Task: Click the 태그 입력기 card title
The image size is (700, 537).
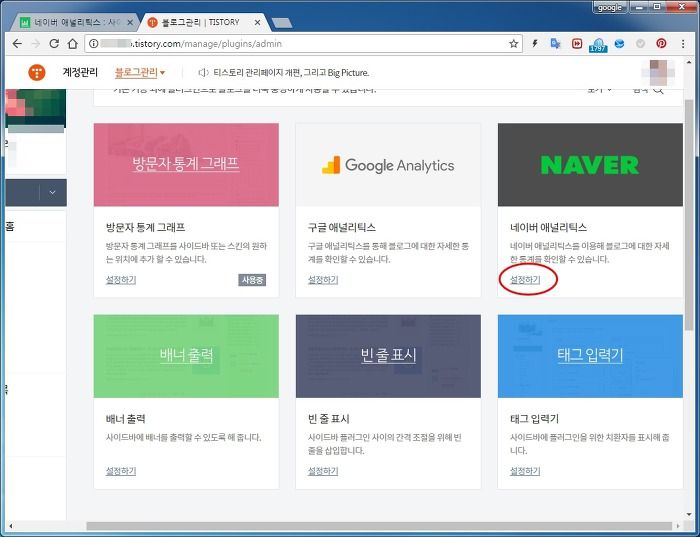Action: 534,419
